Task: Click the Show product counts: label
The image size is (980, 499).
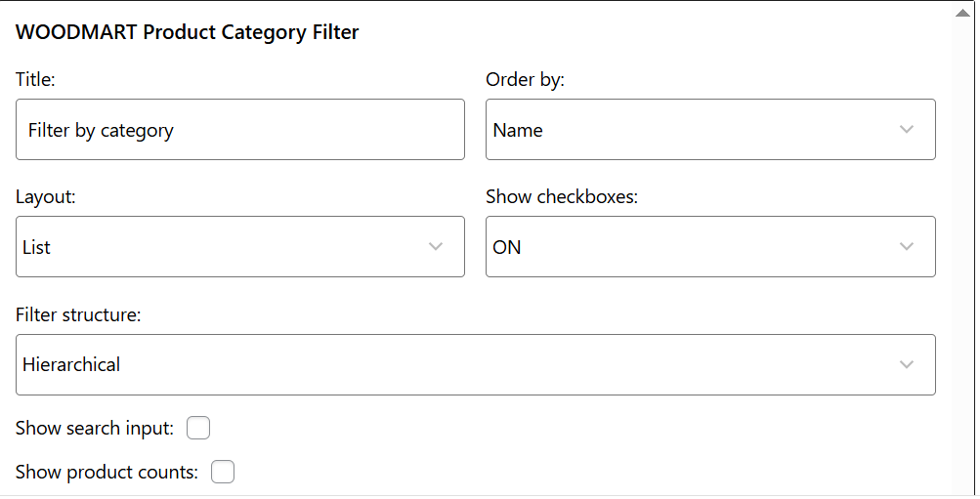Action: (107, 472)
